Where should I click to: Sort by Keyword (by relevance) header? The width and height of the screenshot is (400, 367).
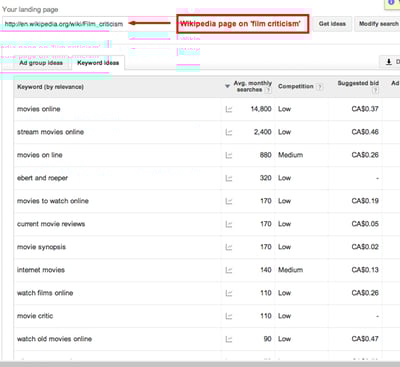(50, 87)
